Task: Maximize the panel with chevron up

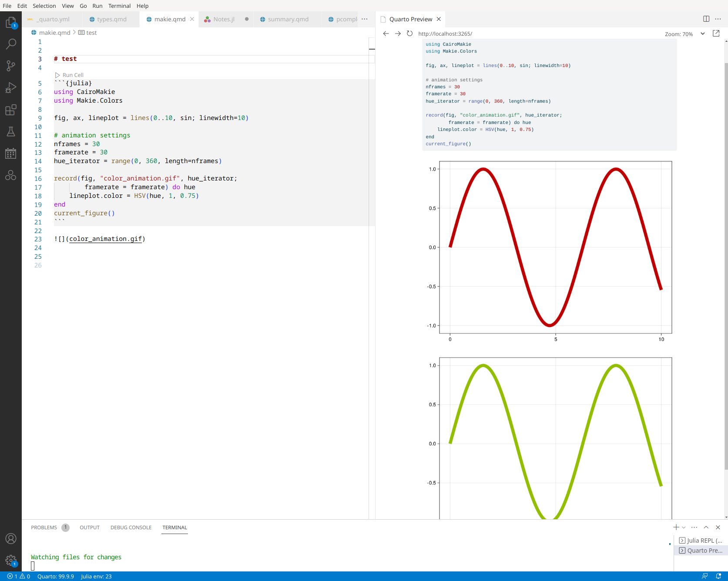Action: coord(706,527)
